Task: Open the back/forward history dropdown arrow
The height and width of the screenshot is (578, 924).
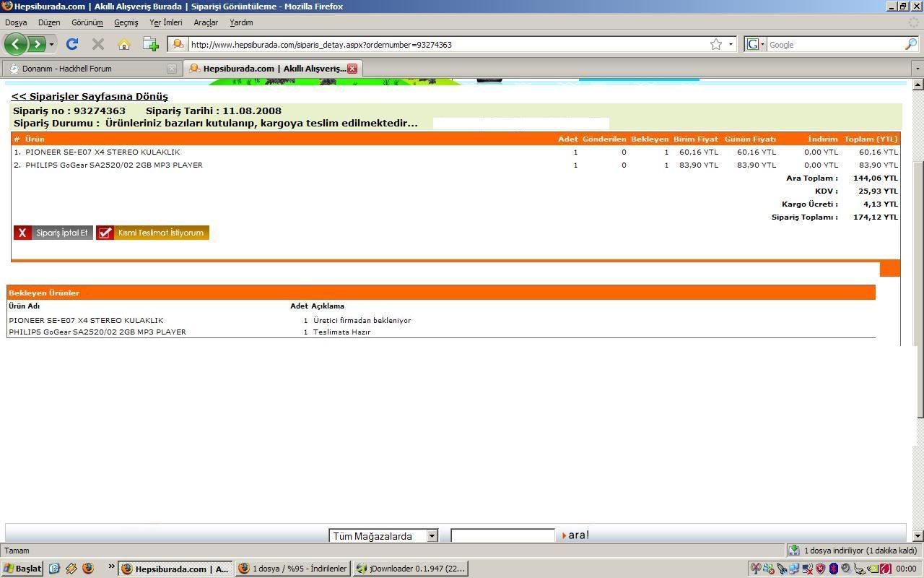Action: (x=51, y=44)
